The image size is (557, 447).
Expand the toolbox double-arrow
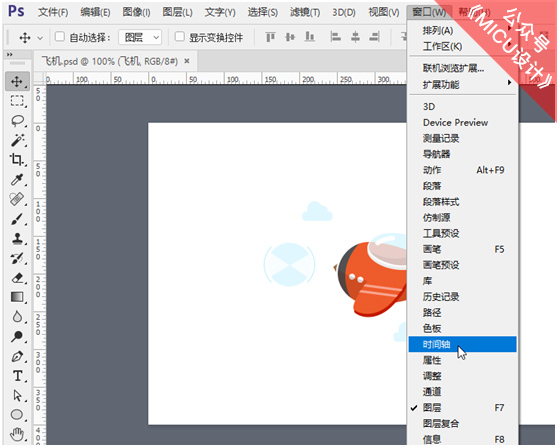[x=10, y=54]
